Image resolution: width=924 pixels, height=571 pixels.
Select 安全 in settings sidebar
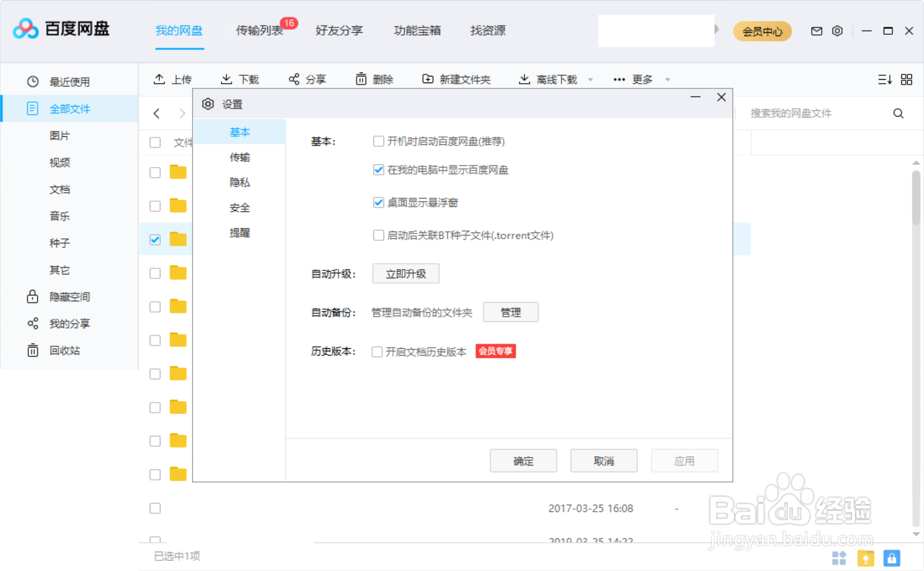click(240, 208)
